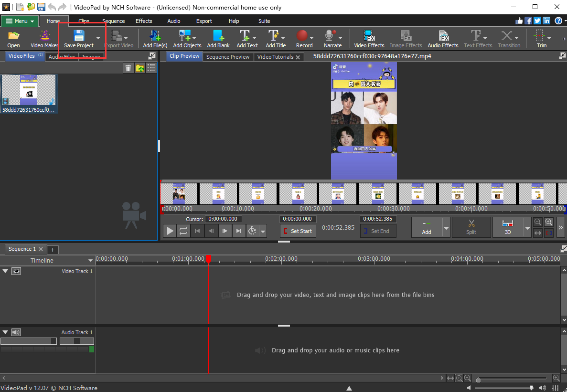The height and width of the screenshot is (392, 567).
Task: Open the Save Project dropdown arrow
Action: 98,38
